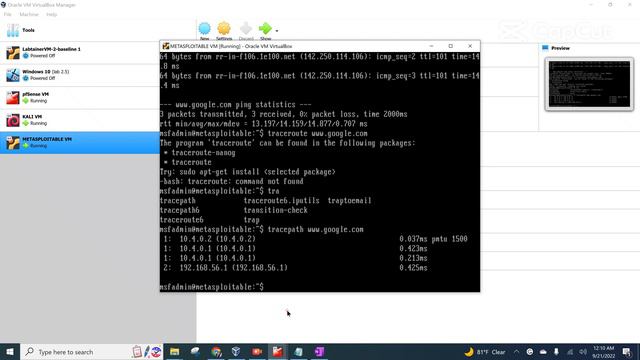Open File Explorer from the taskbar
Image resolution: width=640 pixels, height=360 pixels.
click(175, 352)
